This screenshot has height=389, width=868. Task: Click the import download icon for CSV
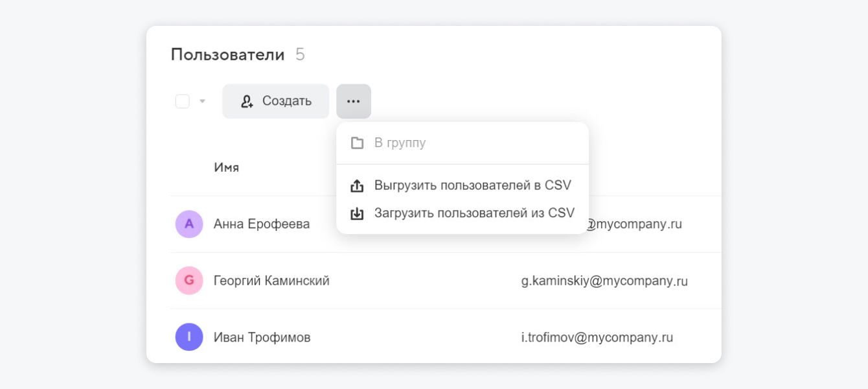(357, 213)
